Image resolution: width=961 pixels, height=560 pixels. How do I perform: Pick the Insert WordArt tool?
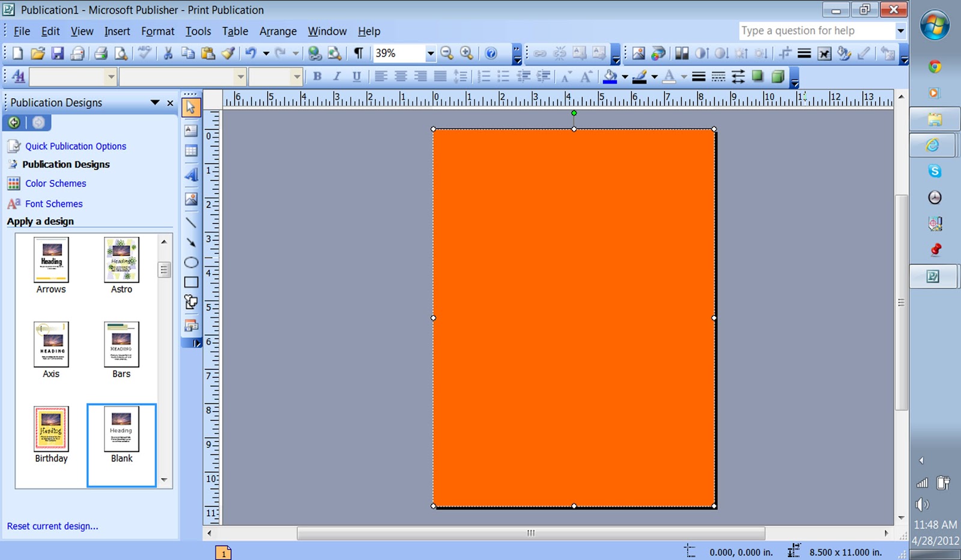point(191,175)
